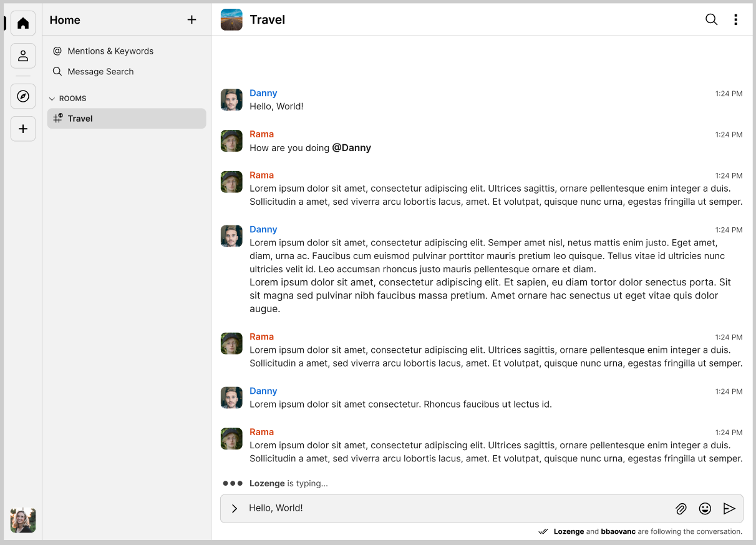
Task: Open the People icon in the left rail
Action: pyautogui.click(x=23, y=56)
